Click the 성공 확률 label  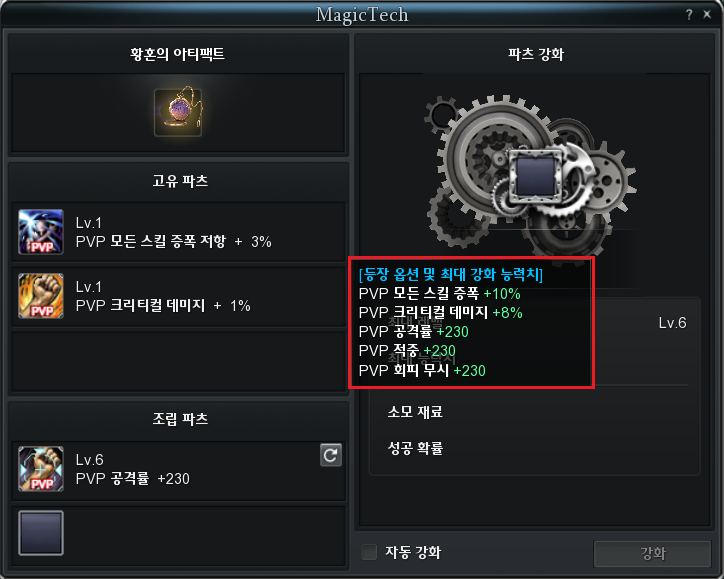pyautogui.click(x=415, y=448)
